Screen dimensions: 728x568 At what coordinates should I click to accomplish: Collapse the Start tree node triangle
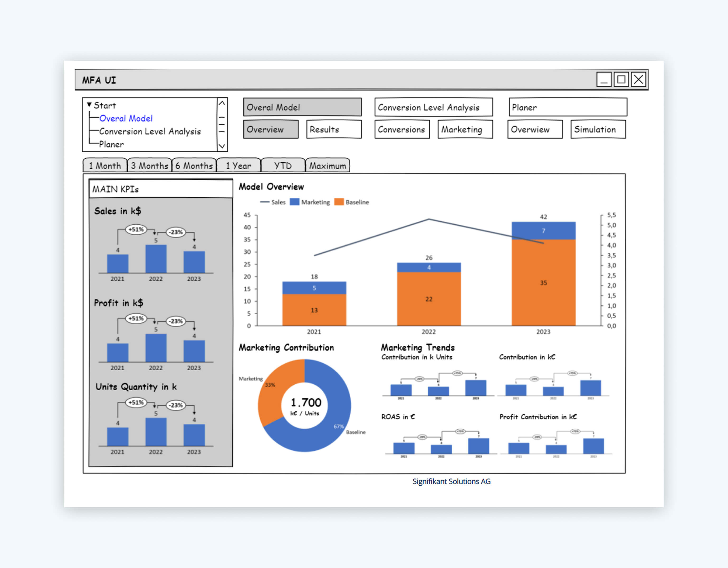coord(89,105)
